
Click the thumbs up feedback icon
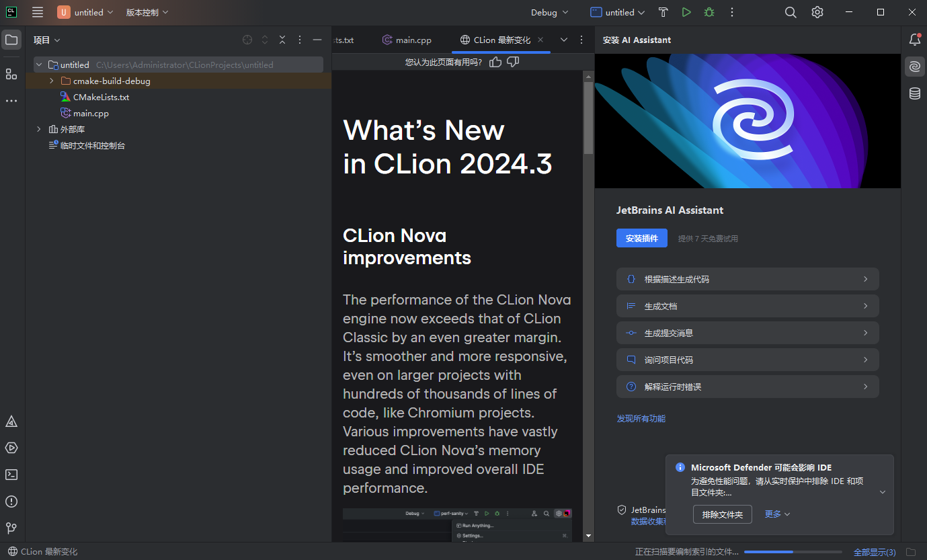[x=495, y=62]
